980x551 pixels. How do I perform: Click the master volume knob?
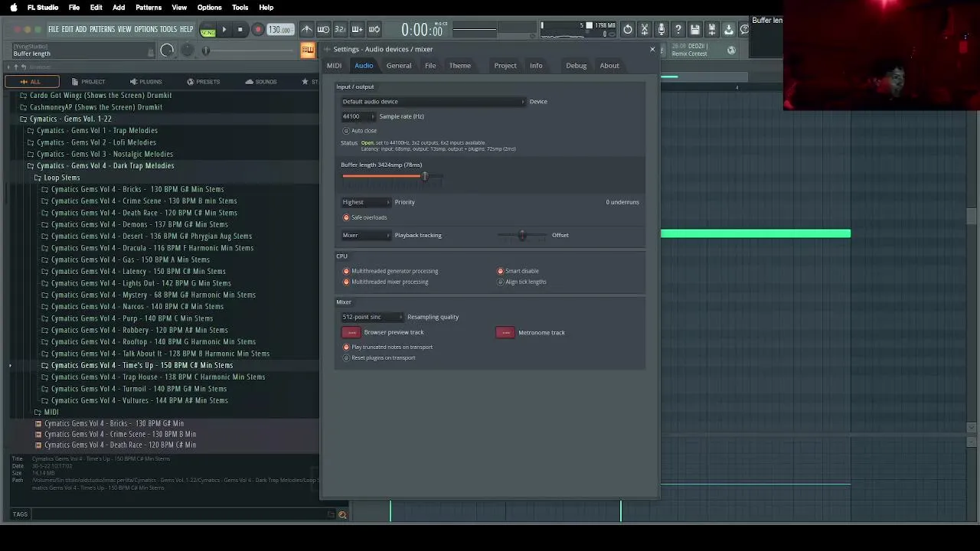coord(167,51)
